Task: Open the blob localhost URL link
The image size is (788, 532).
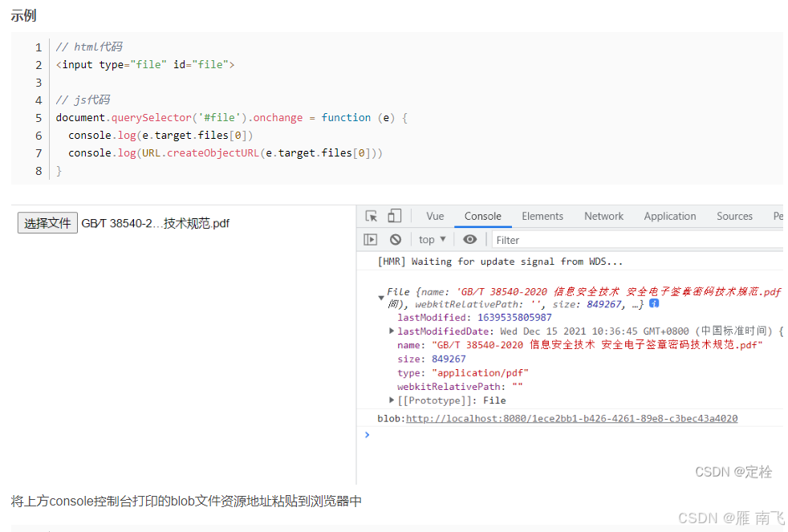Action: tap(571, 419)
